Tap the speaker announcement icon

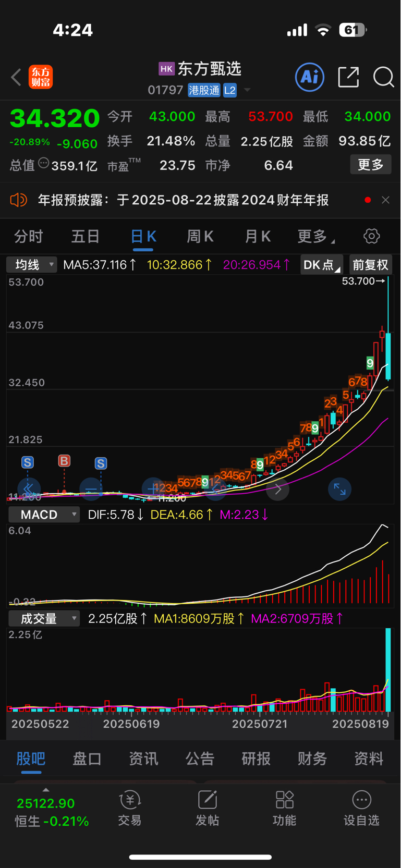(18, 200)
